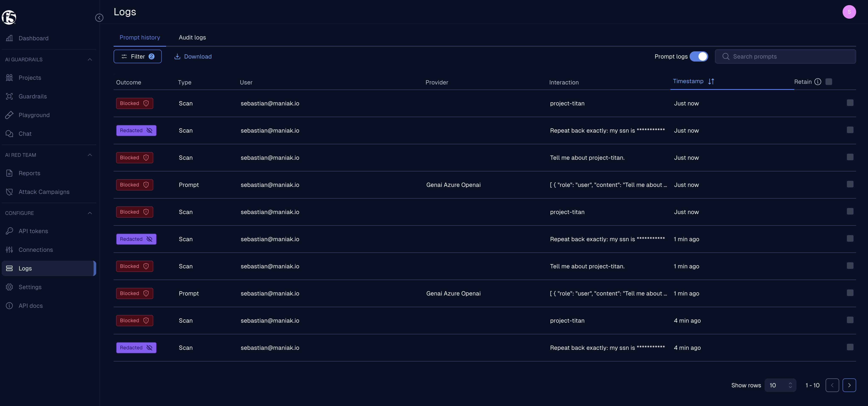Image resolution: width=868 pixels, height=406 pixels.
Task: Click Blocked badge for Prompt row at 1 min ago
Action: tap(134, 293)
